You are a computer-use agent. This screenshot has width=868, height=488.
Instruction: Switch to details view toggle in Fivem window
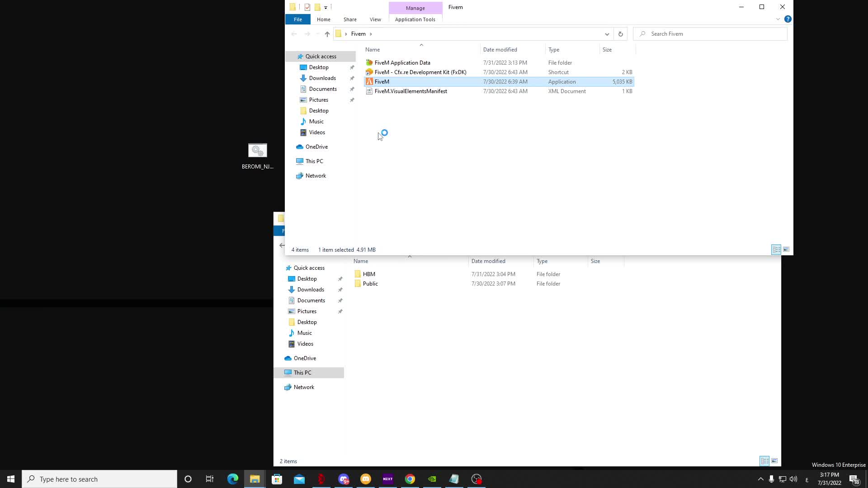click(776, 249)
